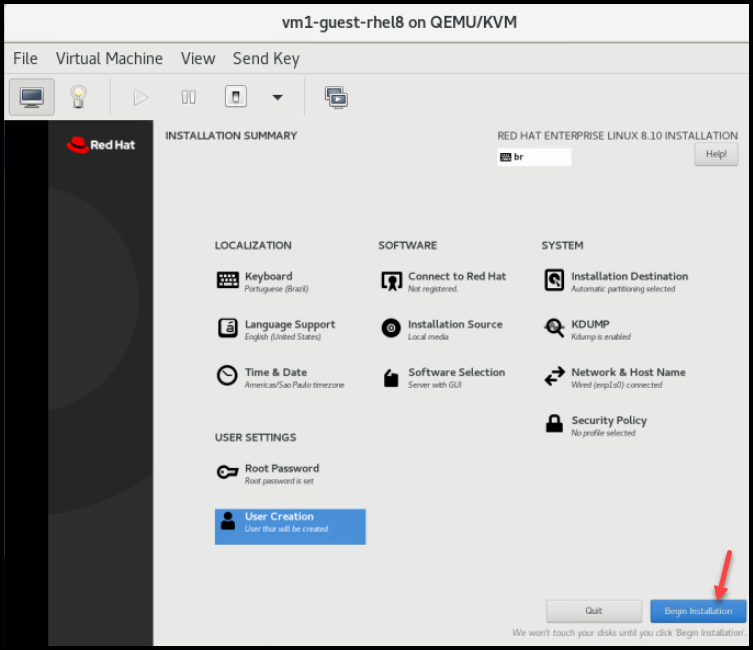Screen dimensions: 753x650
Task: Click the br keyboard layout indicator
Action: coord(533,157)
